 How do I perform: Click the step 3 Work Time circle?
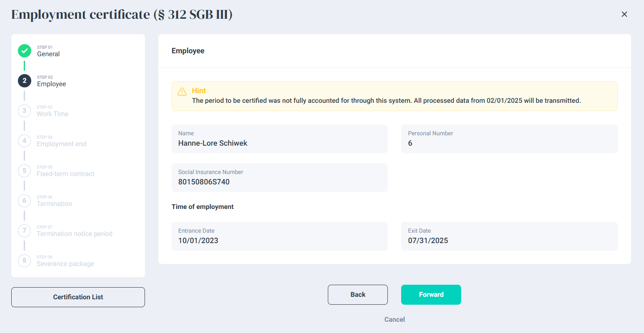pos(25,111)
